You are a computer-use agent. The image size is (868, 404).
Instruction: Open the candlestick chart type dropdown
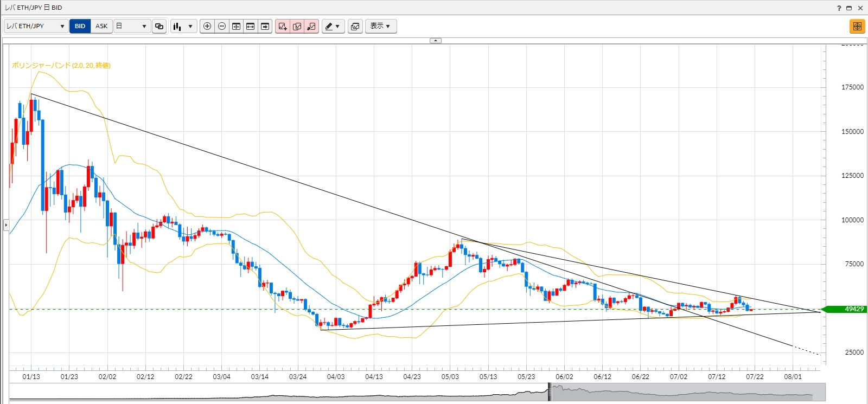(183, 26)
